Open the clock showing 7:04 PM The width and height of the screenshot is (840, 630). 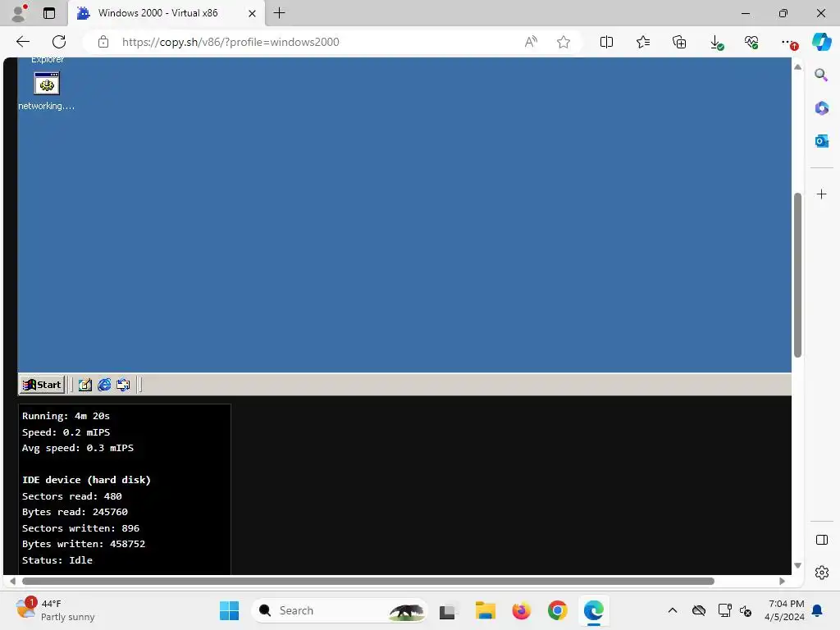tap(785, 610)
